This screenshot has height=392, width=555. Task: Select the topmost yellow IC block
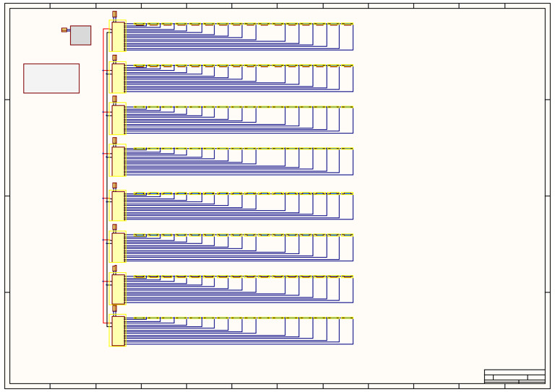(119, 36)
